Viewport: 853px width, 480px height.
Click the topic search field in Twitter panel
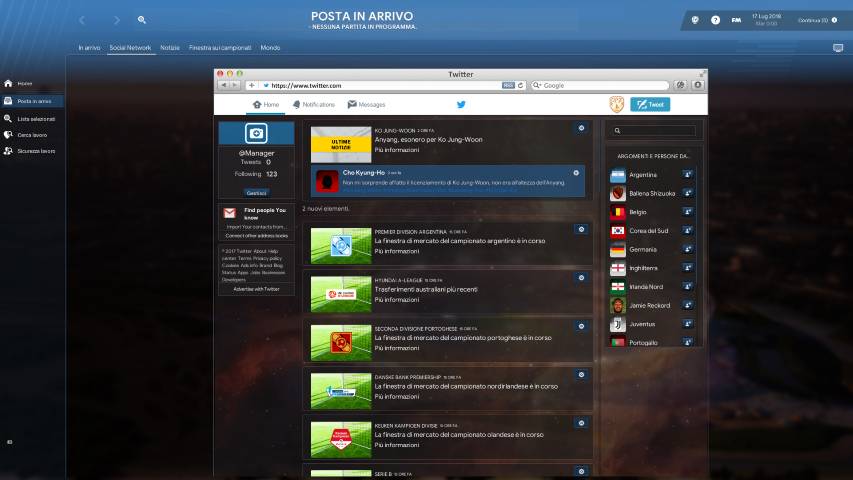654,131
